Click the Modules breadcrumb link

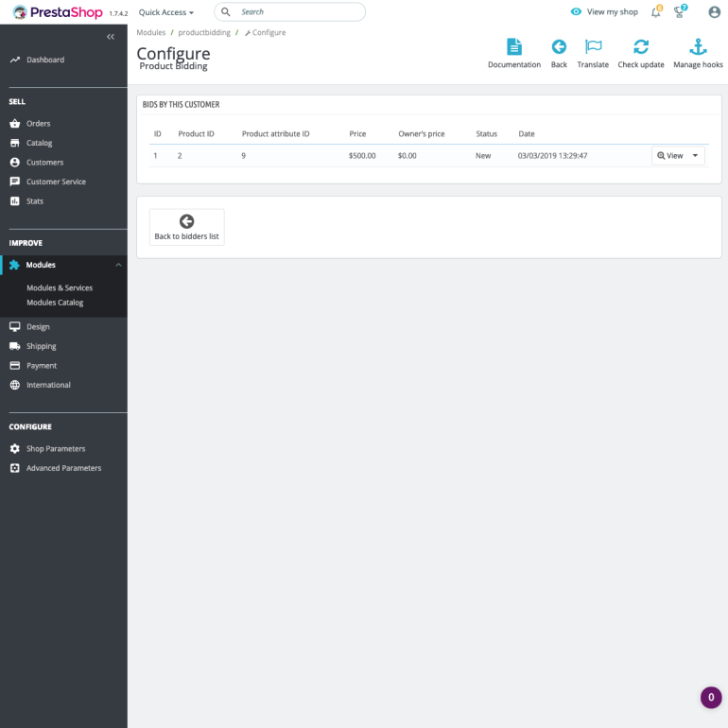(x=151, y=32)
